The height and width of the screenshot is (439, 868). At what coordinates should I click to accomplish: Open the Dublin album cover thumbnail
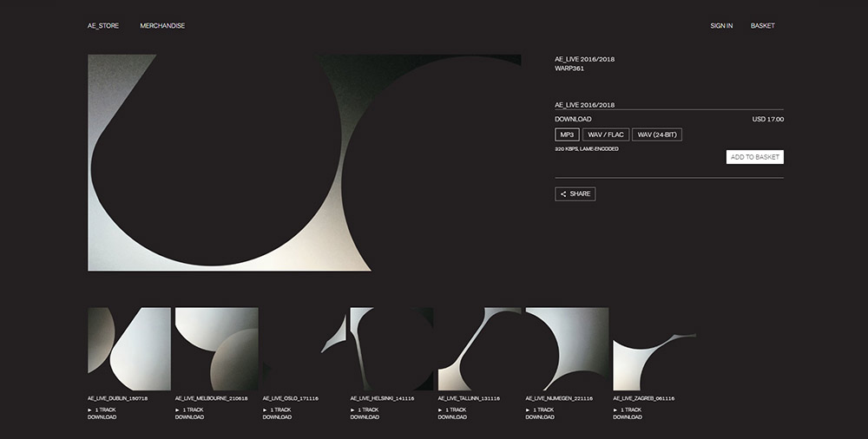129,349
